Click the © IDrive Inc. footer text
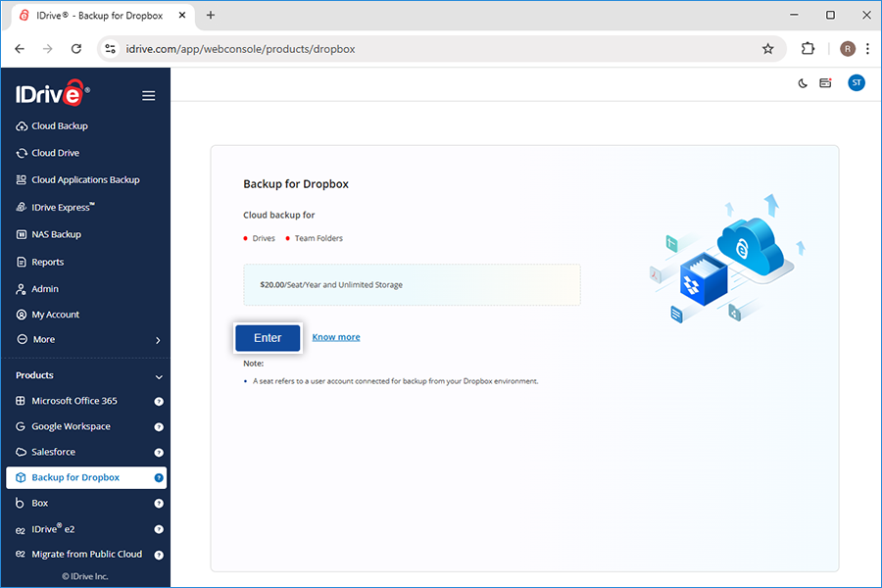Screen dimensions: 882x588 [85, 577]
